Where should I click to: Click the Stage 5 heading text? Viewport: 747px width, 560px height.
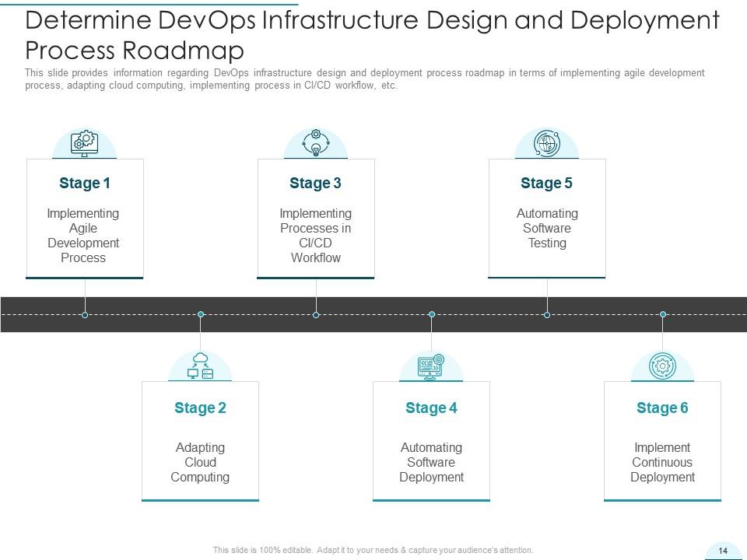coord(547,183)
